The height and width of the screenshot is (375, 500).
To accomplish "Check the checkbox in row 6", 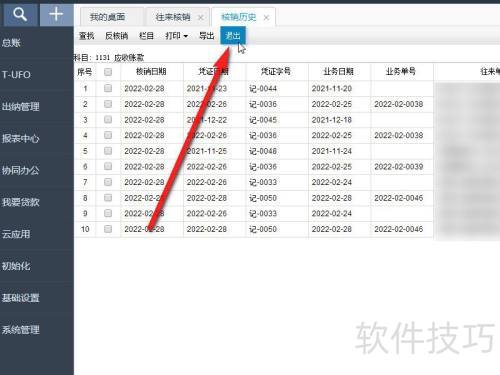I will point(108,166).
